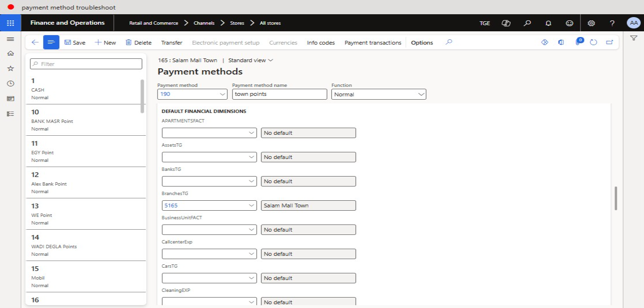Click the Stores breadcrumb link
644x308 pixels.
pyautogui.click(x=237, y=23)
